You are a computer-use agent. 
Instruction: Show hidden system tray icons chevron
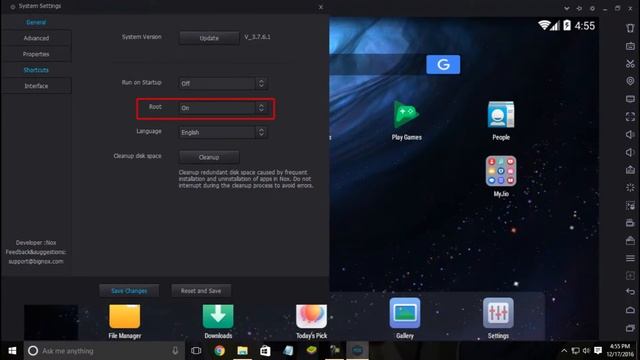click(564, 351)
